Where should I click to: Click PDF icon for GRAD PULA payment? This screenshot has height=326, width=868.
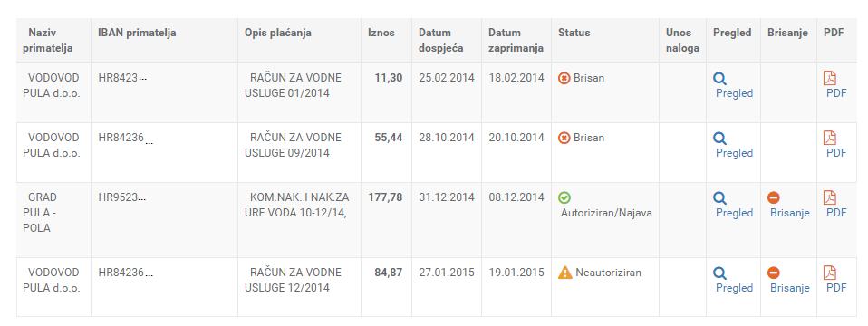[830, 197]
